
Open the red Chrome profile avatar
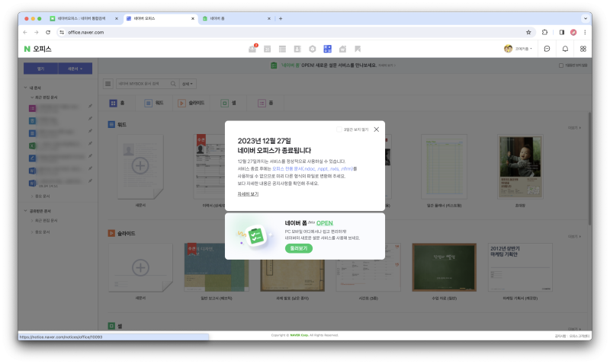click(573, 32)
